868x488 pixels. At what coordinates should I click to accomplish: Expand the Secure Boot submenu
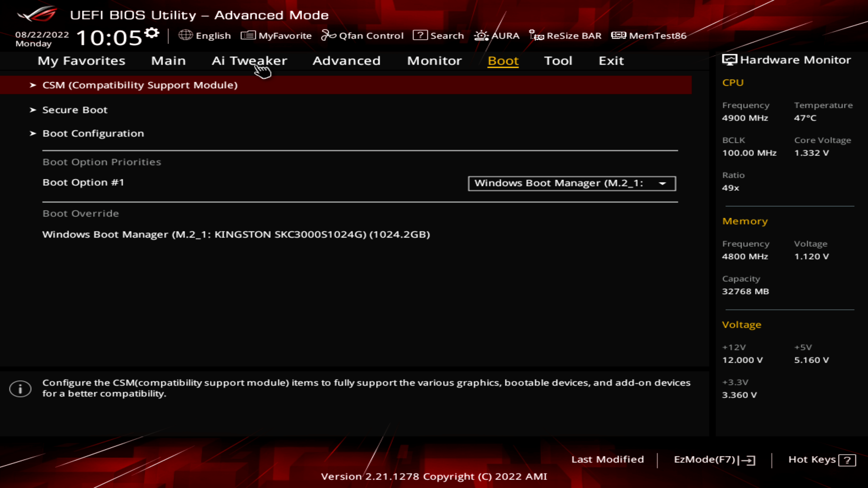75,110
